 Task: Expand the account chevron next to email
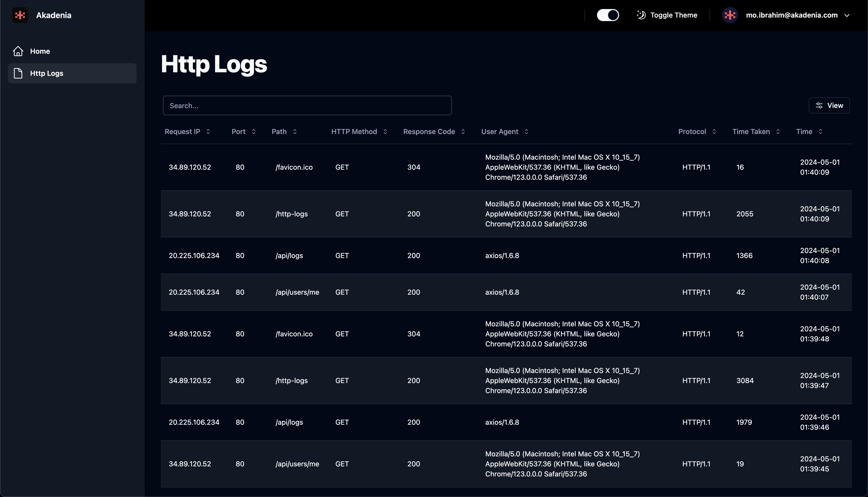[x=847, y=15]
